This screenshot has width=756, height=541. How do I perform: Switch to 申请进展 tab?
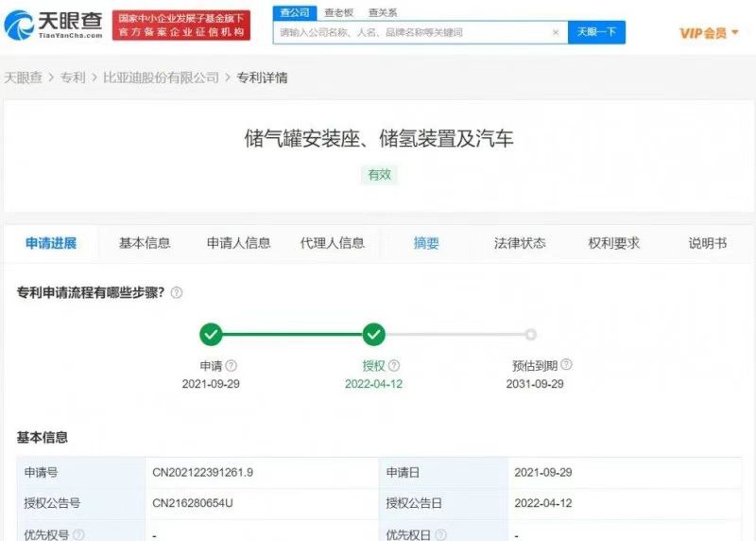point(51,243)
